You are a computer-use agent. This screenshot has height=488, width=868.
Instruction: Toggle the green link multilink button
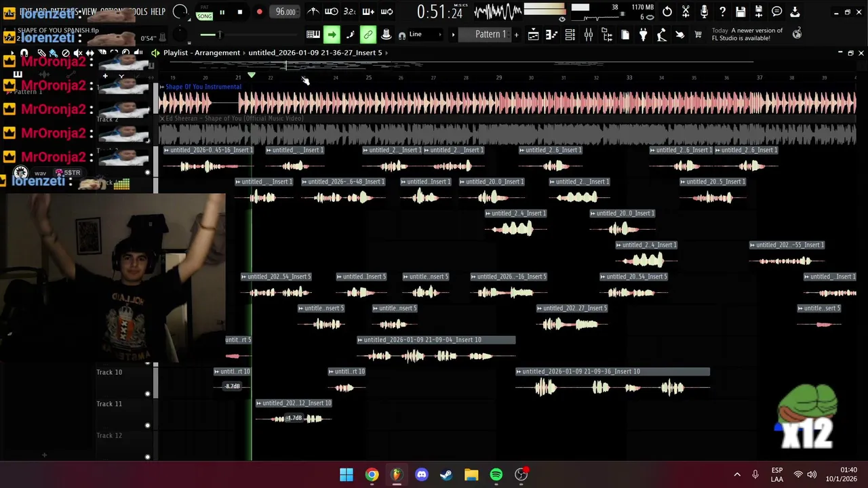368,35
